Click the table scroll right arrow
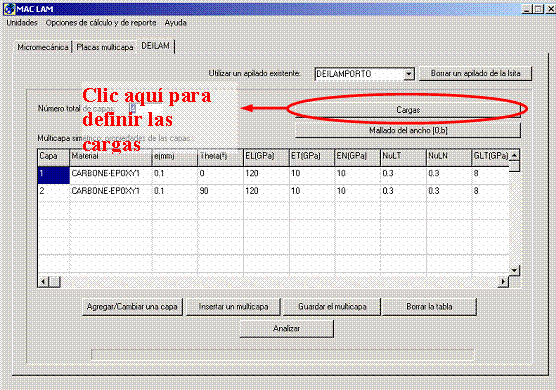The image size is (556, 390). point(503,282)
